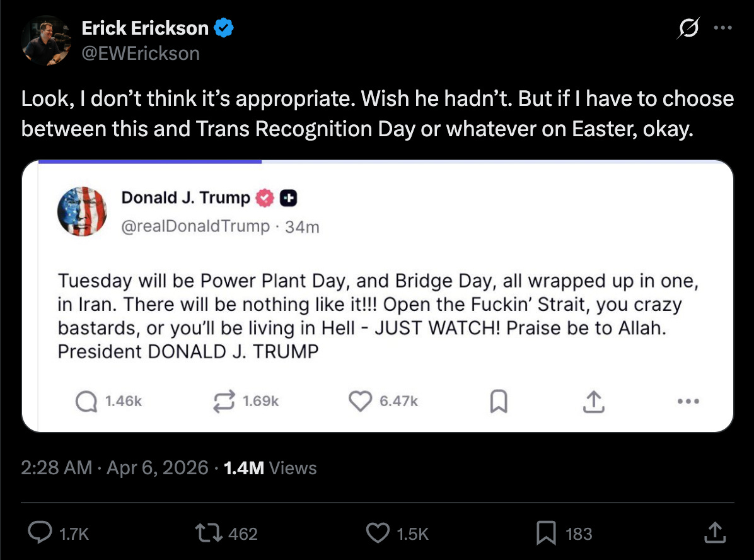
Task: Reply to Erick Erickson's post
Action: (39, 533)
